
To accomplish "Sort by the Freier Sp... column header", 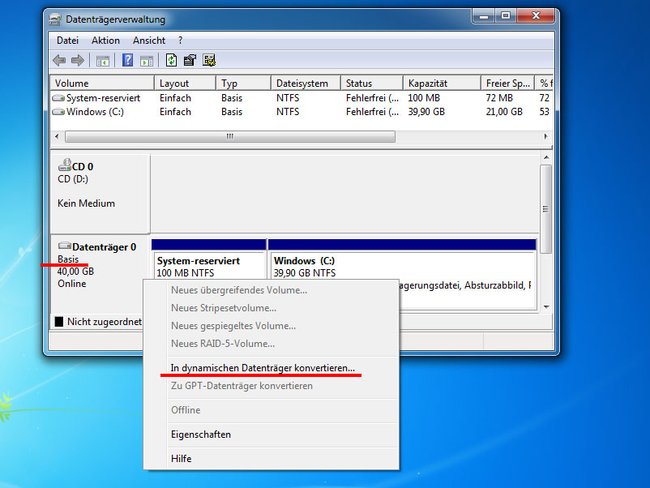I will (508, 83).
